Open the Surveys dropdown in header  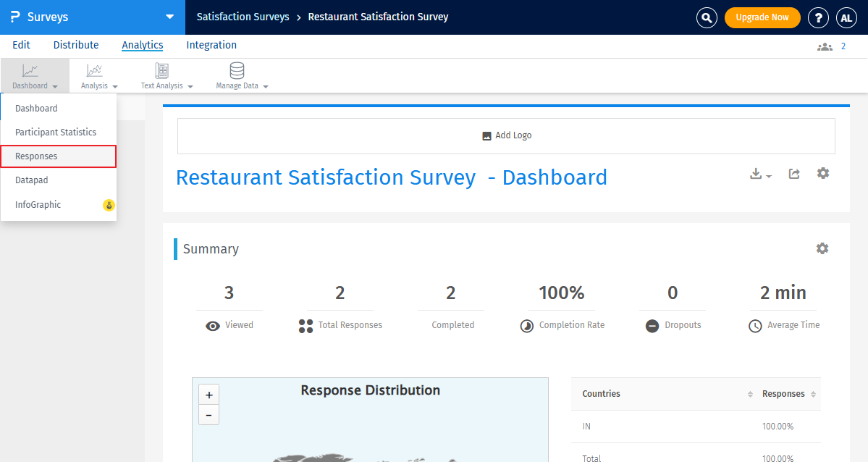point(169,16)
